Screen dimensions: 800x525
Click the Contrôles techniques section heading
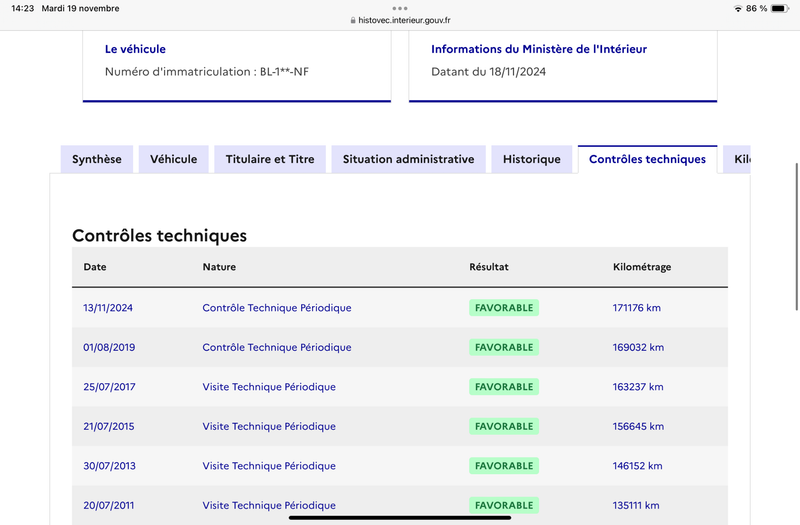159,236
